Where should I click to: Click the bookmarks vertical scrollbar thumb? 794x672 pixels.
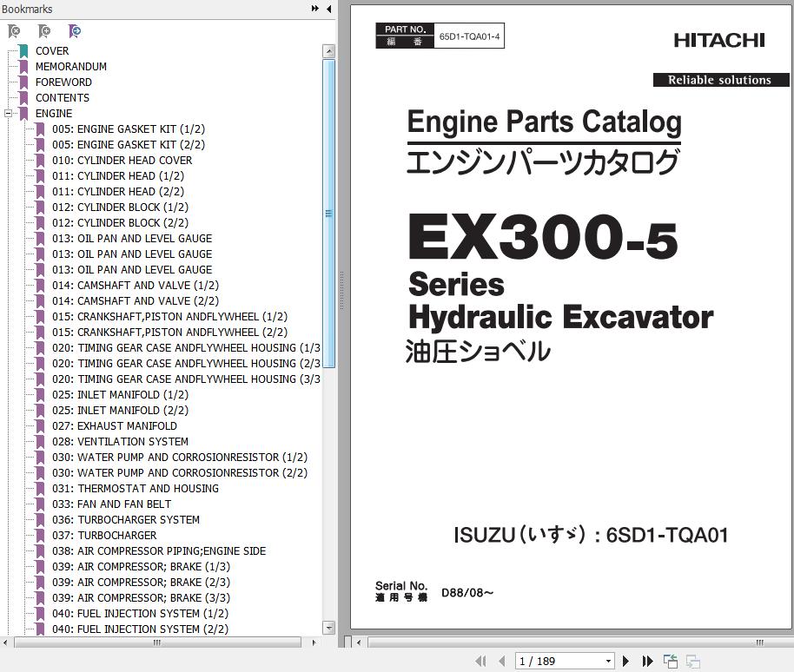(328, 213)
